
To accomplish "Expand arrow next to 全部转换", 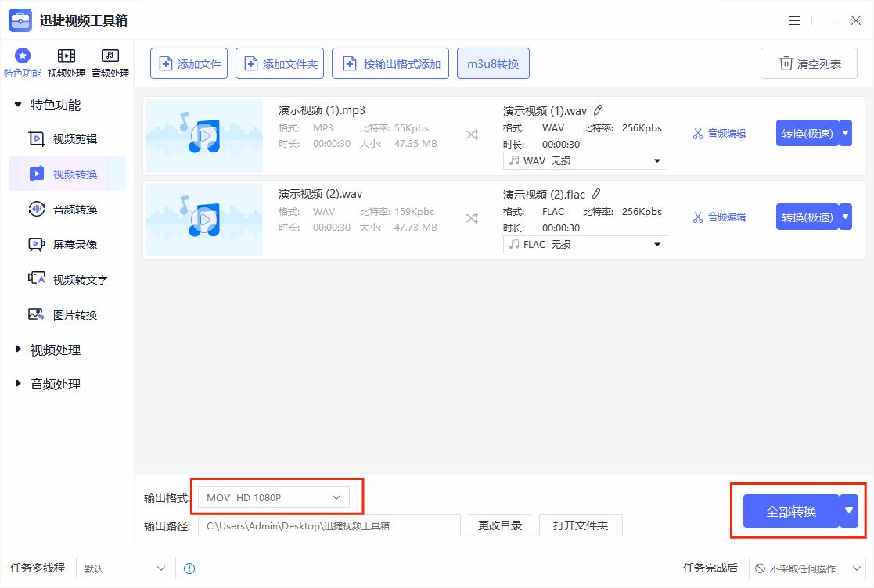I will [x=849, y=511].
